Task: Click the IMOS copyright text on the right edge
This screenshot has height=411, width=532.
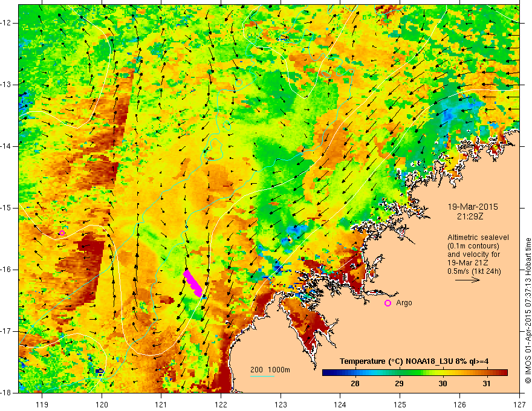Action: click(x=528, y=311)
